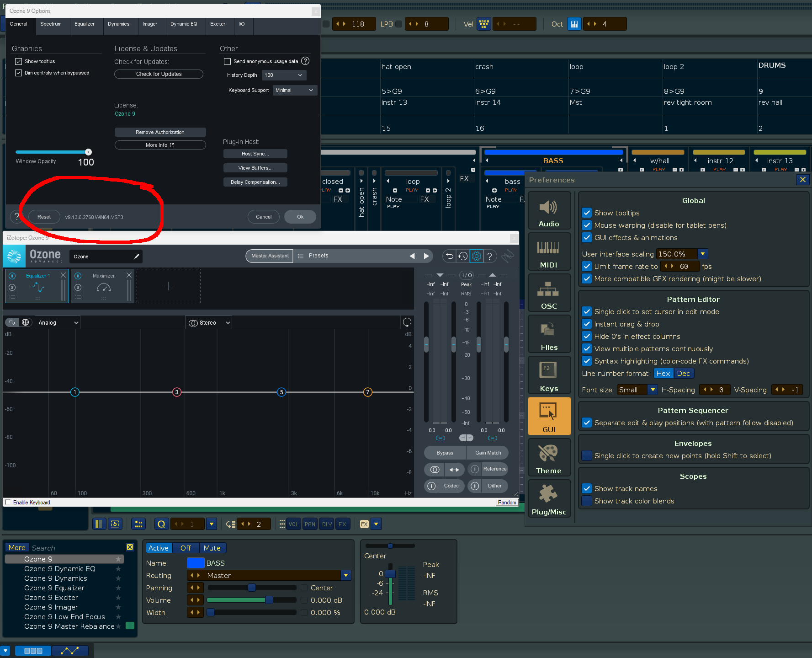Expand the User interface scaling dropdown
The height and width of the screenshot is (658, 812).
[702, 254]
